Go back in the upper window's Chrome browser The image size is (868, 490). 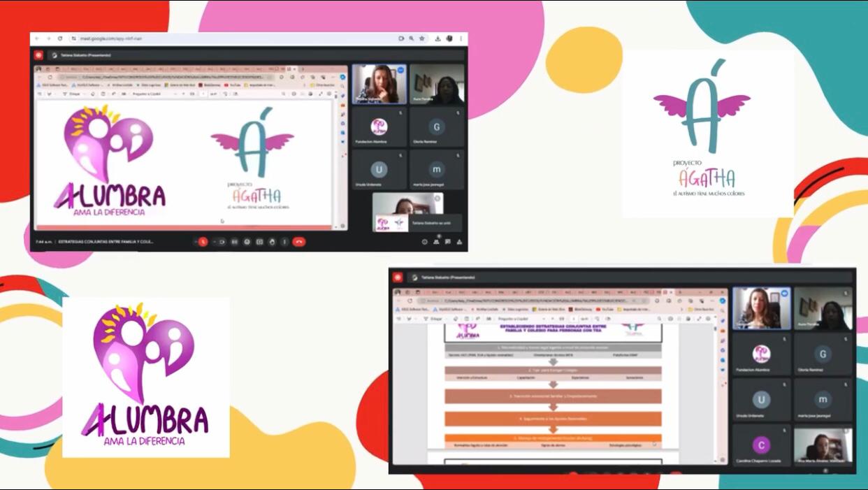click(x=37, y=38)
